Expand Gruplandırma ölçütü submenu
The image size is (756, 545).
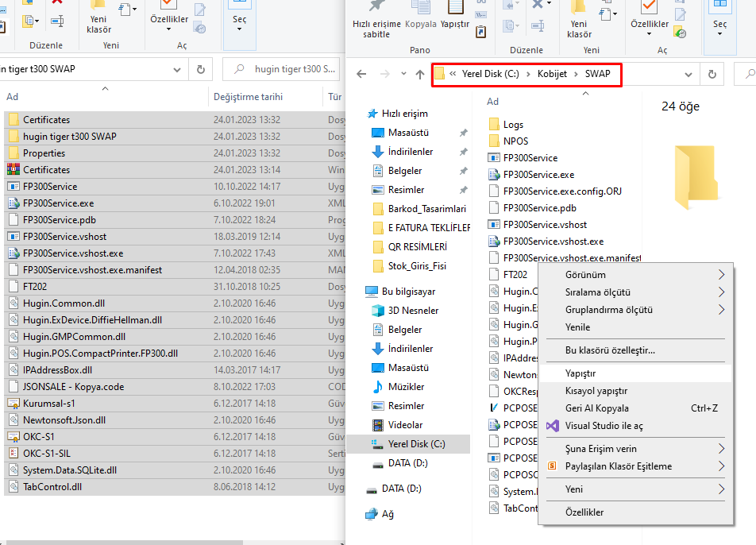point(635,310)
